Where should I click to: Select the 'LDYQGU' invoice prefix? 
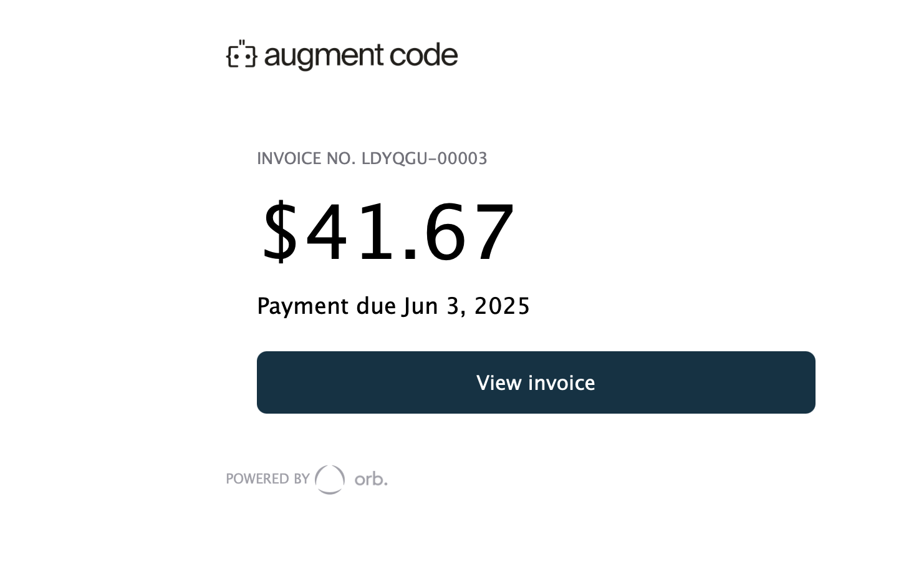(395, 158)
